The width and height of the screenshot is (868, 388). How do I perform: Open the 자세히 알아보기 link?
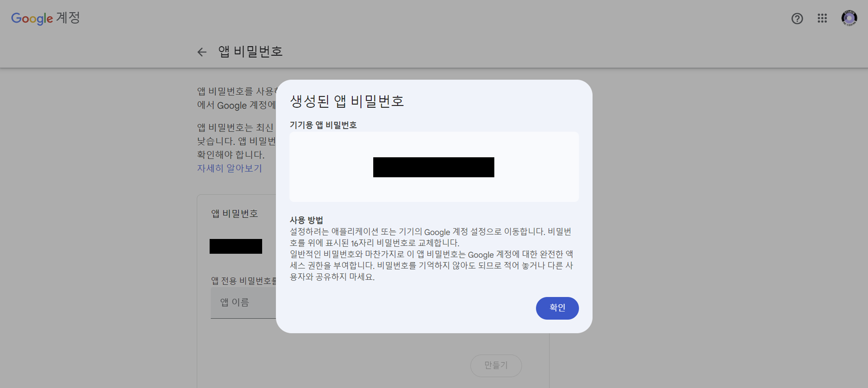(x=230, y=168)
